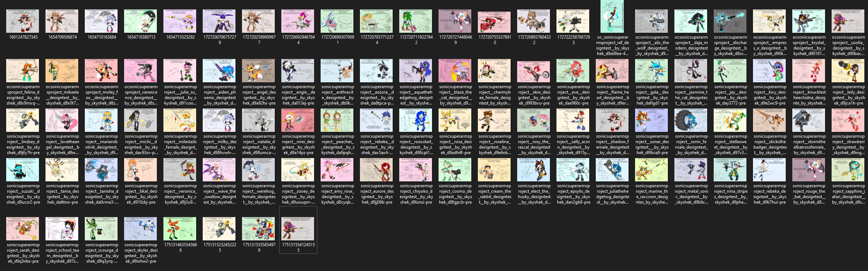Select the stormthealbatrossfemale designtest thumbnail
The image size is (868, 271).
point(809,120)
